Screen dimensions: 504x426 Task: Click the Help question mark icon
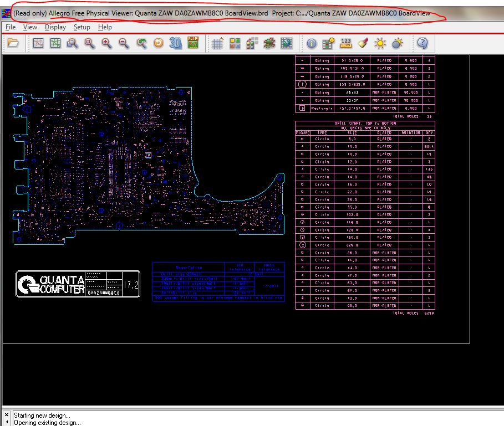(x=422, y=43)
